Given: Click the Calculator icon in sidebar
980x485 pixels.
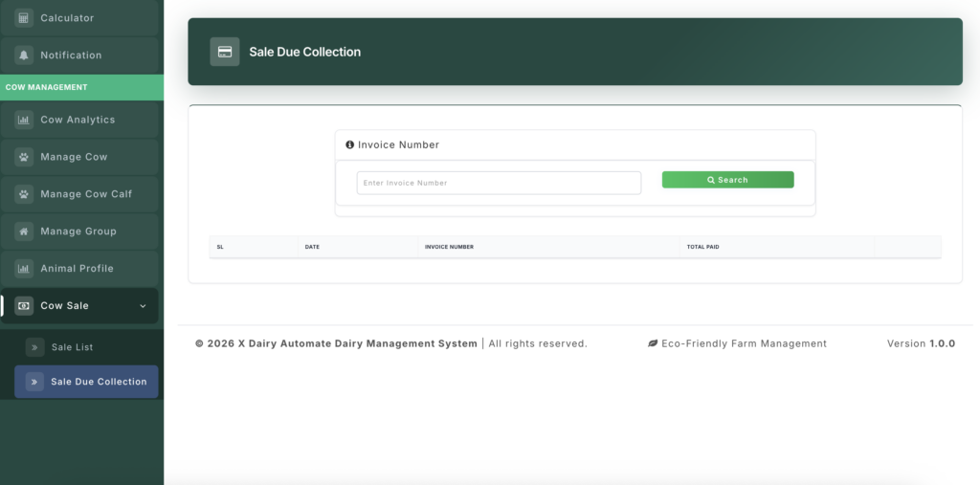Looking at the screenshot, I should (x=24, y=18).
